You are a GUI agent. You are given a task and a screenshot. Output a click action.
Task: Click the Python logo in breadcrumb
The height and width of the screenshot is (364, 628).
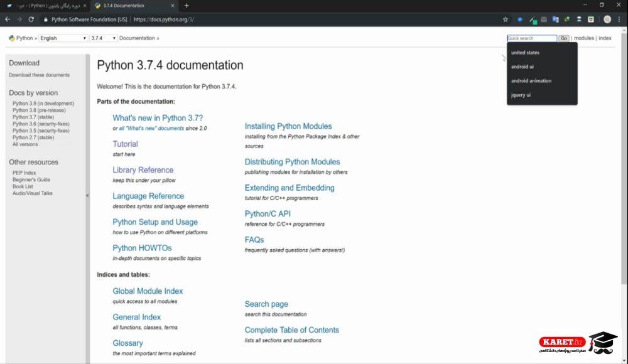tap(11, 38)
